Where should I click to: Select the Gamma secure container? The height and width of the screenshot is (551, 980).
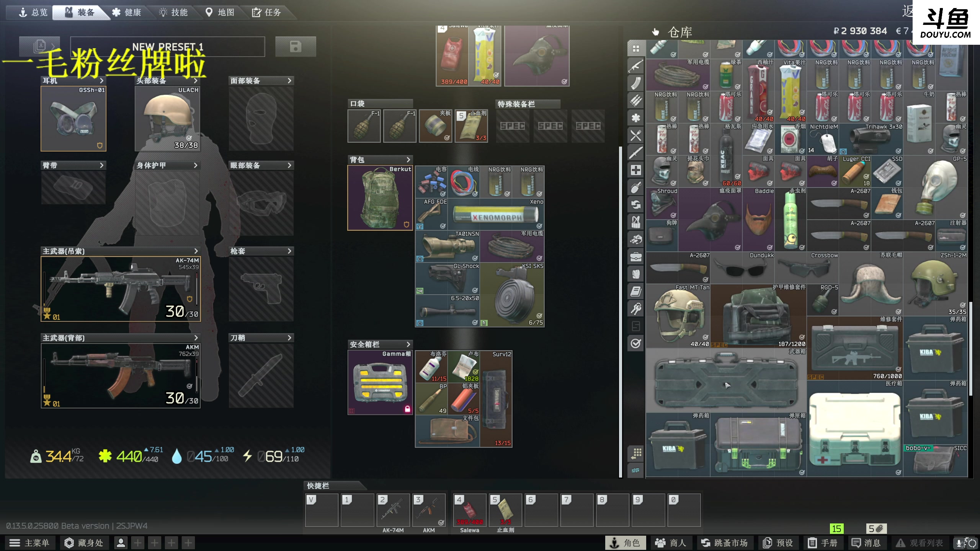(x=380, y=383)
